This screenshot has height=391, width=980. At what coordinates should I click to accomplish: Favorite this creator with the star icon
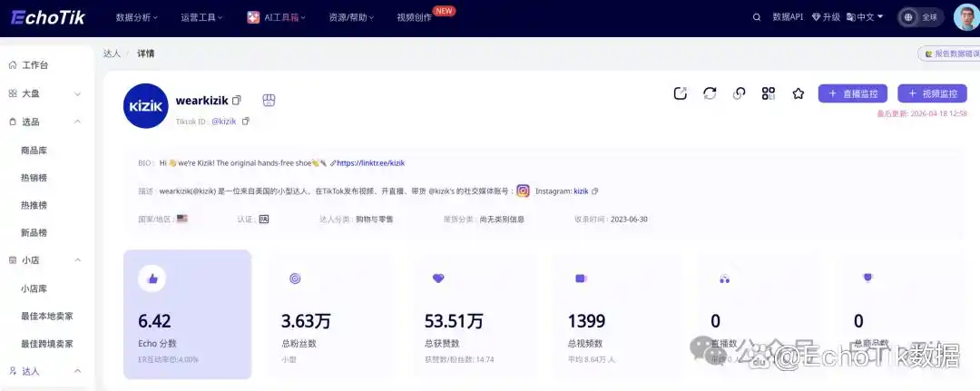tap(799, 93)
